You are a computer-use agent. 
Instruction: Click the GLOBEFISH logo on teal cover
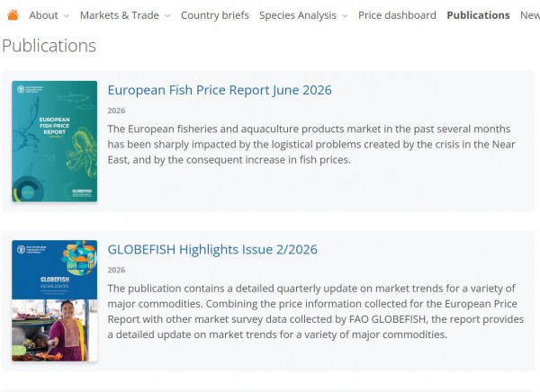[82, 192]
